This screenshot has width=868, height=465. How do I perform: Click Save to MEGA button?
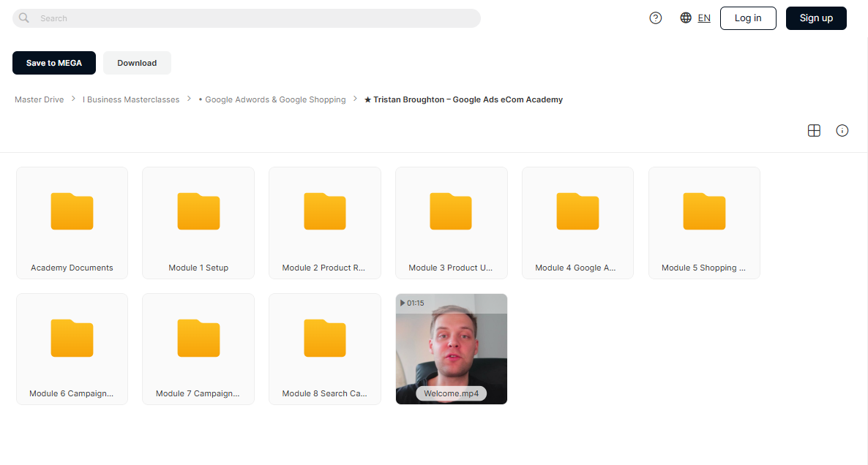(x=53, y=63)
